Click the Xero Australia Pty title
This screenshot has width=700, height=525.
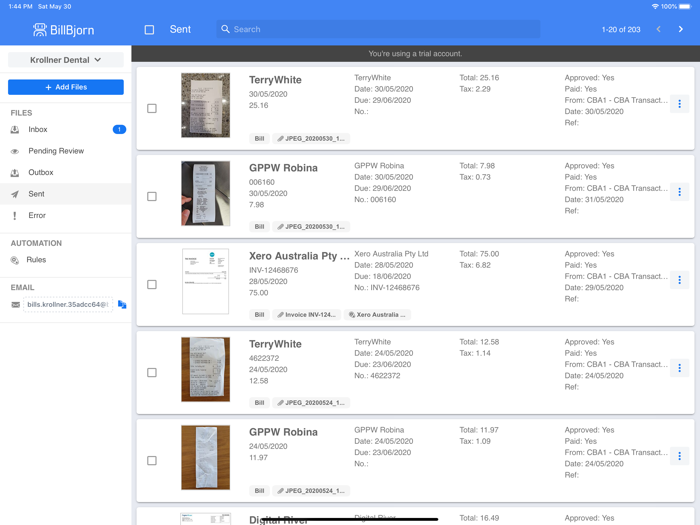pos(299,256)
